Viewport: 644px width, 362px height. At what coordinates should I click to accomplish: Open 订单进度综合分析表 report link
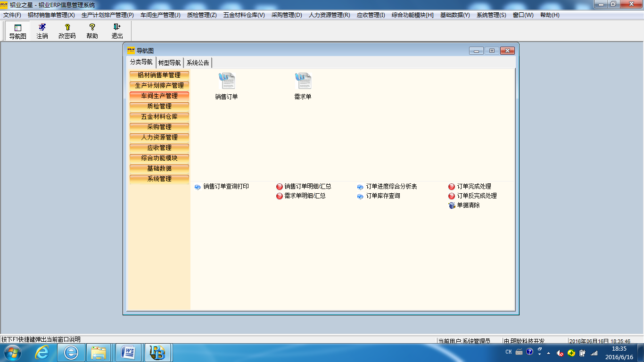(x=391, y=187)
